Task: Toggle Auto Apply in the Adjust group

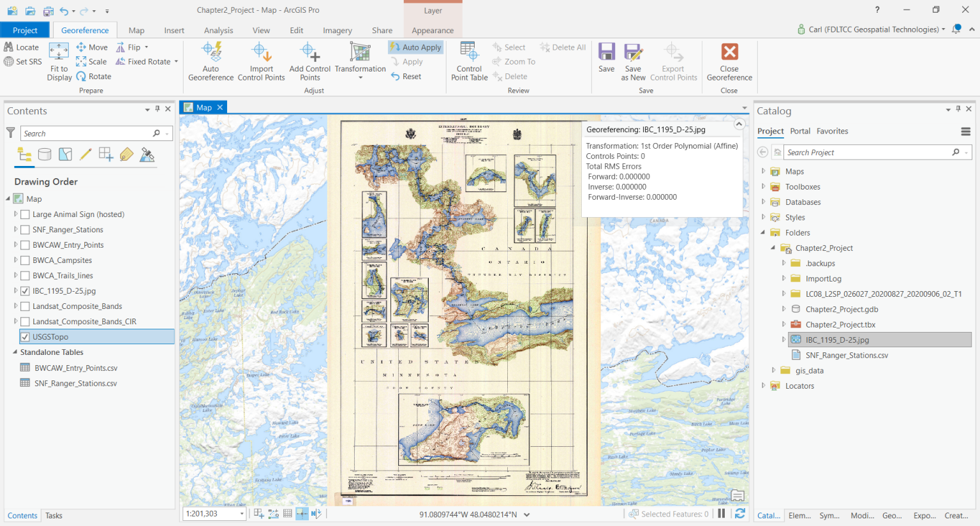Action: pyautogui.click(x=415, y=47)
